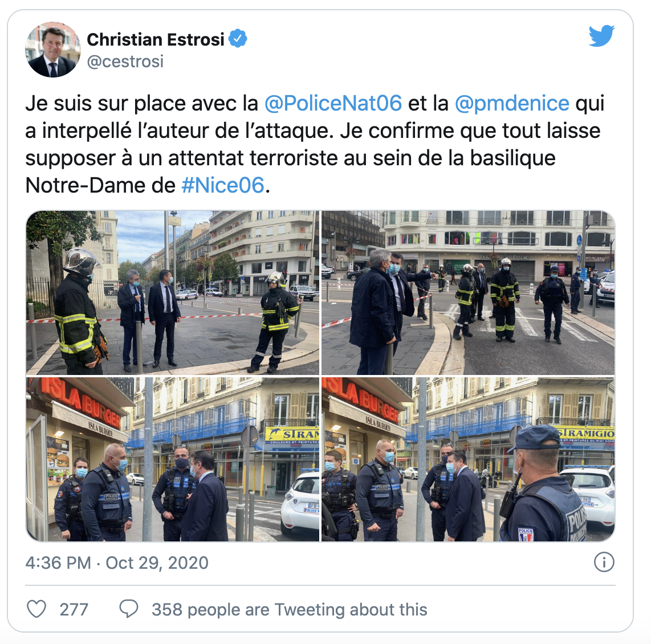Open top-left photo with firefighters and tape

coord(173,292)
